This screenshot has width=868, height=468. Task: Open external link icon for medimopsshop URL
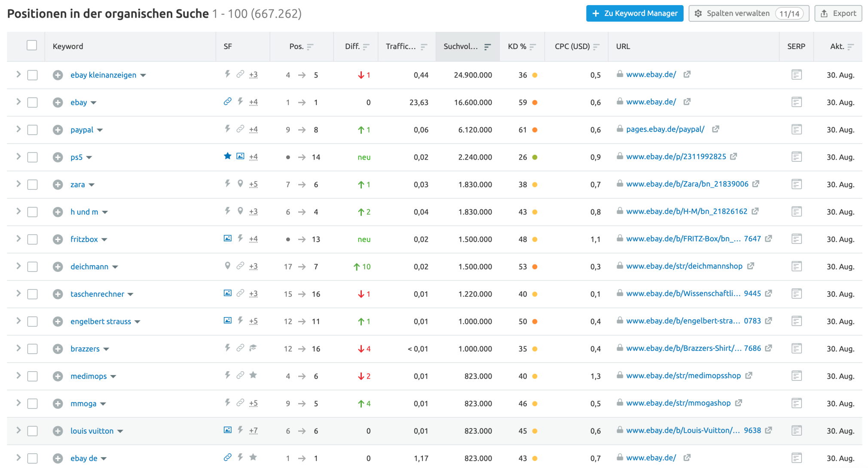coord(749,376)
